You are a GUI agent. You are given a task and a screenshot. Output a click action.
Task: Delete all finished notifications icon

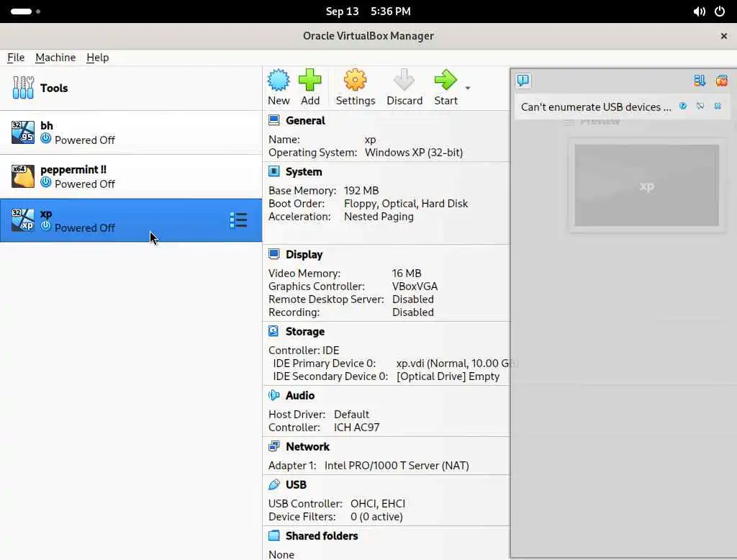click(x=722, y=81)
